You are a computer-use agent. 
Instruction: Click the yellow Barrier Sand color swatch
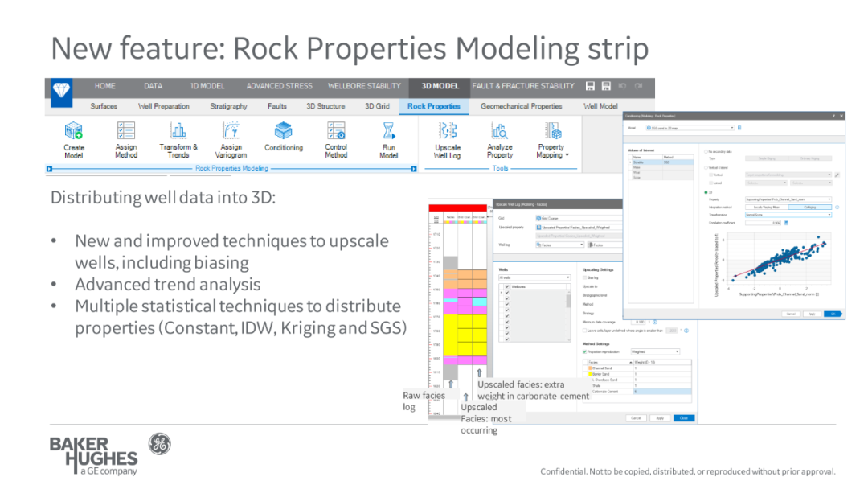pyautogui.click(x=590, y=374)
